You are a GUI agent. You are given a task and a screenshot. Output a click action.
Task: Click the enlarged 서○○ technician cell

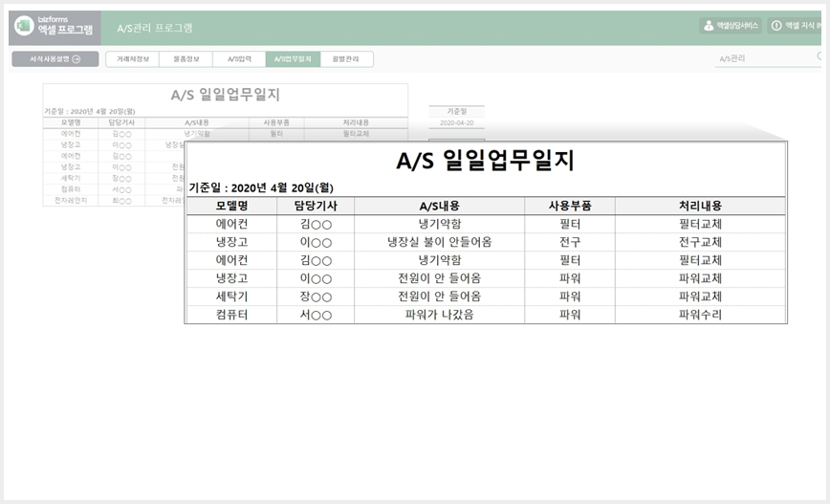[x=316, y=315]
